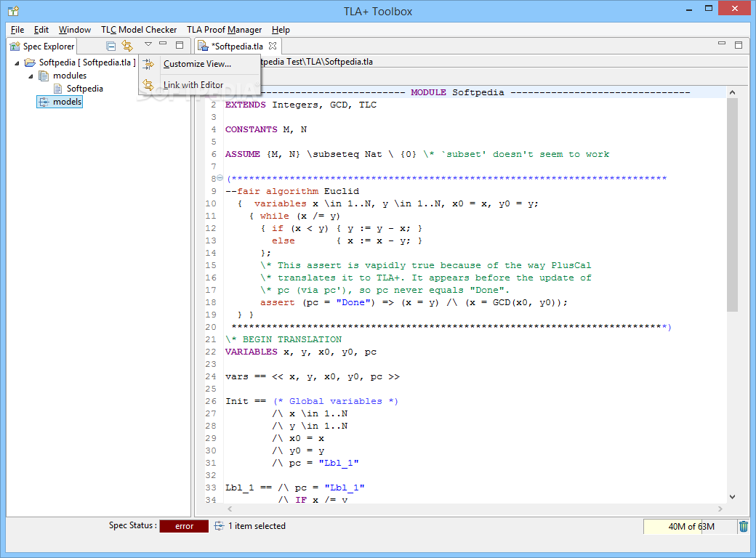This screenshot has height=558, width=756.
Task: Open the Spec Explorer view menu triangle
Action: tap(148, 44)
